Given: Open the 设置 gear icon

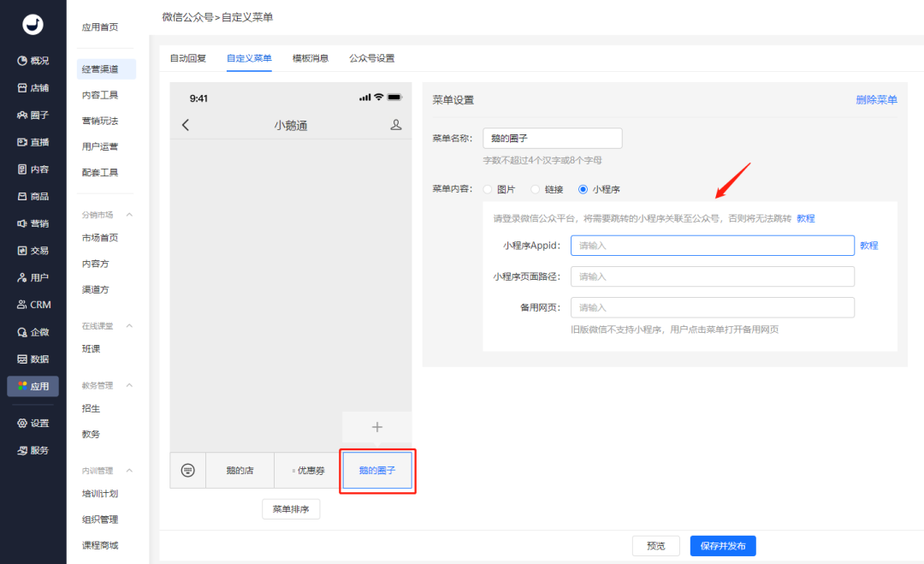Looking at the screenshot, I should [x=22, y=423].
